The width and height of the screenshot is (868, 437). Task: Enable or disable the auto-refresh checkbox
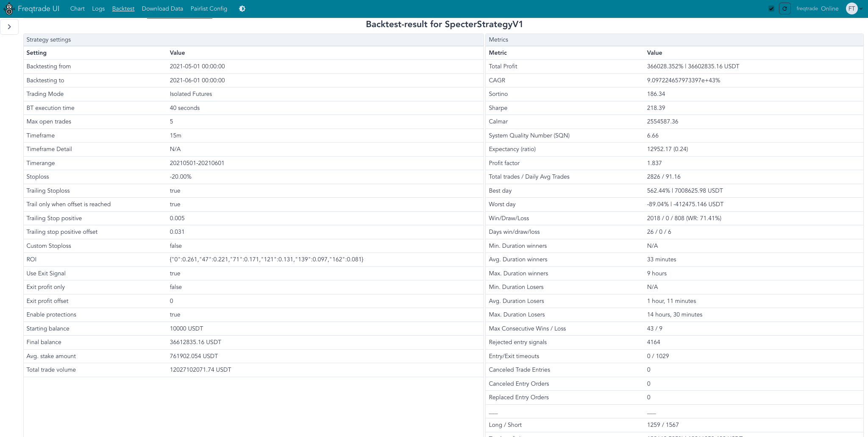[x=771, y=9]
